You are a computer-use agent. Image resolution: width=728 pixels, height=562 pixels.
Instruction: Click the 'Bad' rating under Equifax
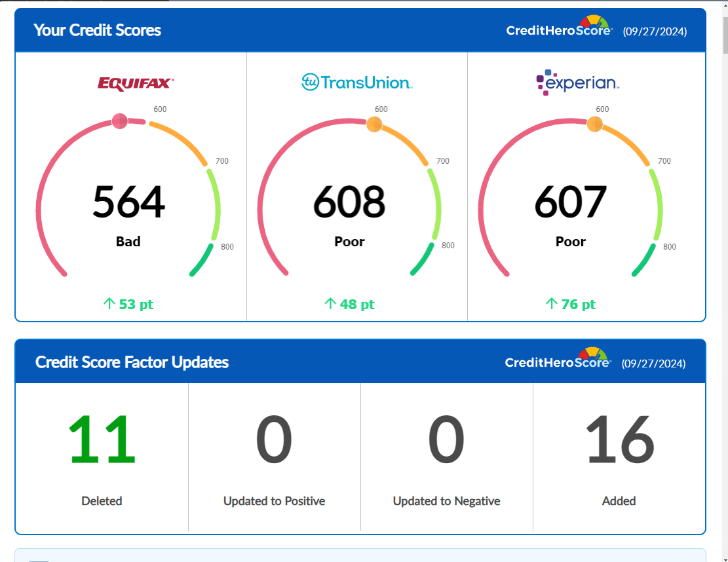click(x=128, y=242)
